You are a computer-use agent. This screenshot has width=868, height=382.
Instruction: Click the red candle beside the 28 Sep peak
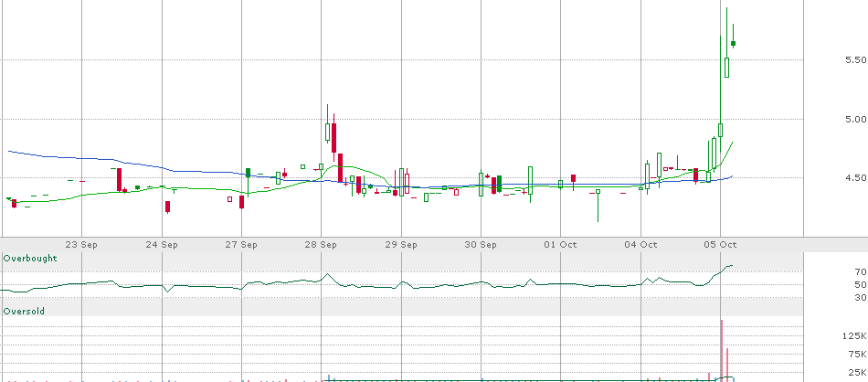pos(333,138)
